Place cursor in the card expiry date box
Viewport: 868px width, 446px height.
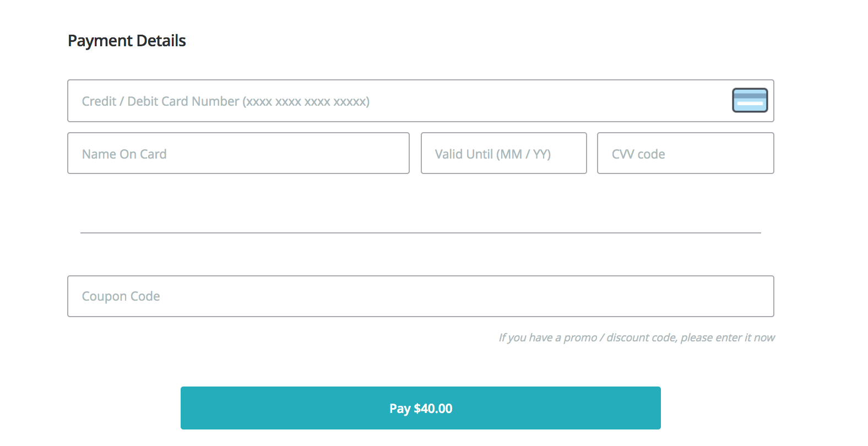[x=503, y=154]
